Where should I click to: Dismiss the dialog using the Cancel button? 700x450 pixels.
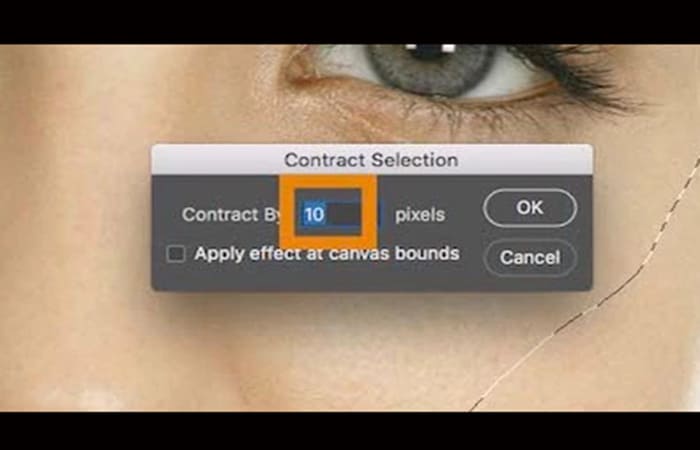pyautogui.click(x=530, y=258)
